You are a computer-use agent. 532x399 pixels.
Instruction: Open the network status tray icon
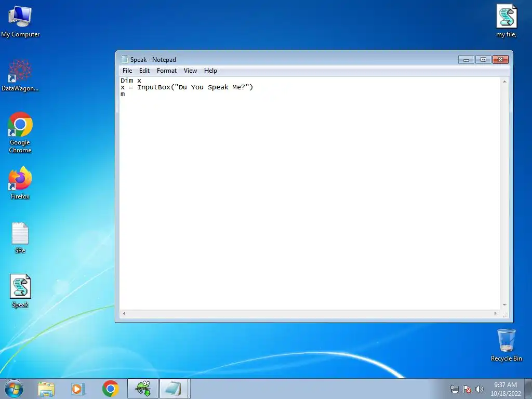(454, 389)
